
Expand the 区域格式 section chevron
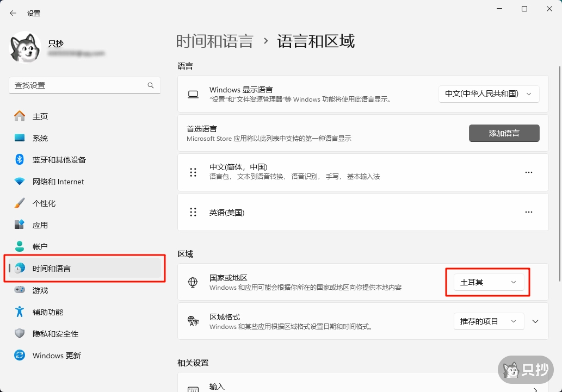point(535,321)
